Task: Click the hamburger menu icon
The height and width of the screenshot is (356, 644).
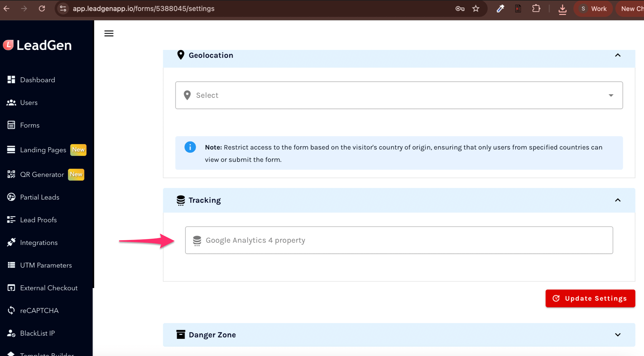Action: pos(109,34)
